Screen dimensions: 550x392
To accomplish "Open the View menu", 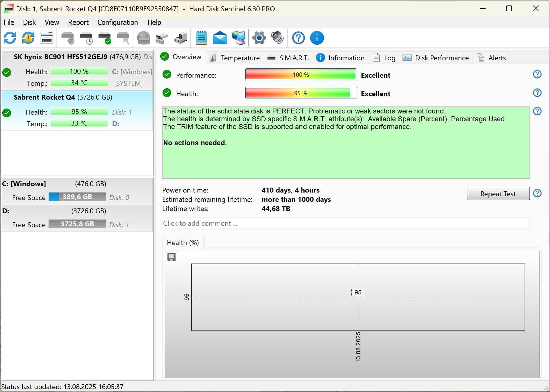I will (x=52, y=22).
